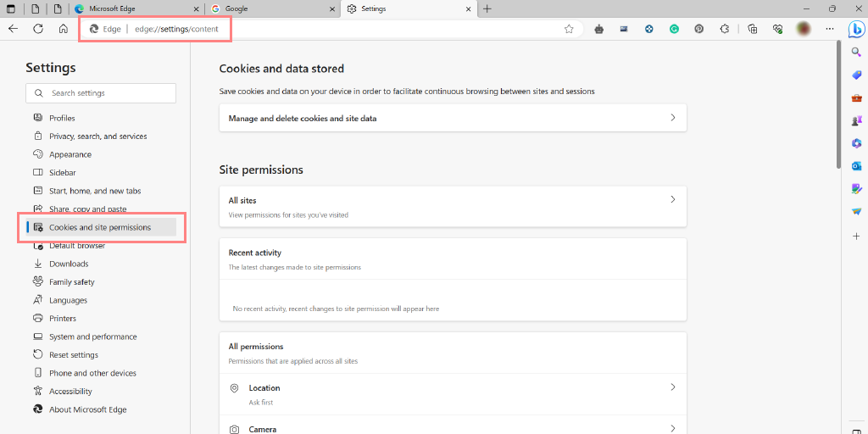This screenshot has height=434, width=868.
Task: Expand the All sites permissions row
Action: click(x=452, y=206)
